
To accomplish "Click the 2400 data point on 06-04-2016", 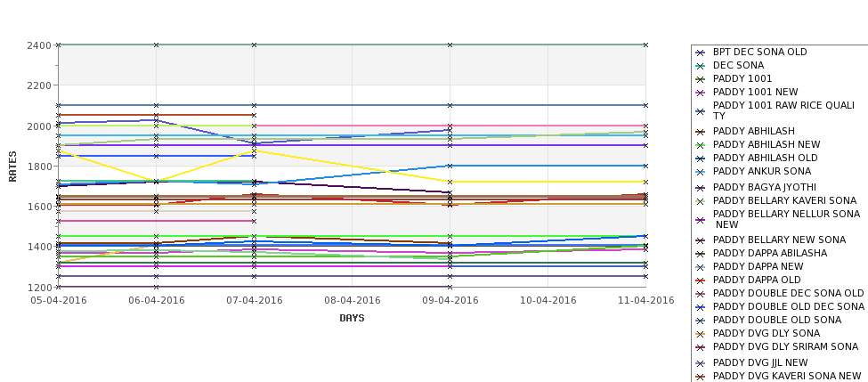I will click(156, 45).
